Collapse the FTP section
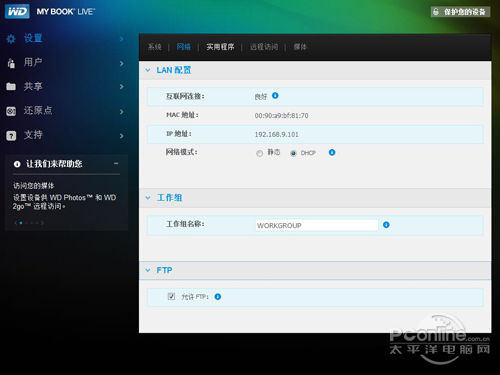500x375 pixels. pyautogui.click(x=148, y=270)
